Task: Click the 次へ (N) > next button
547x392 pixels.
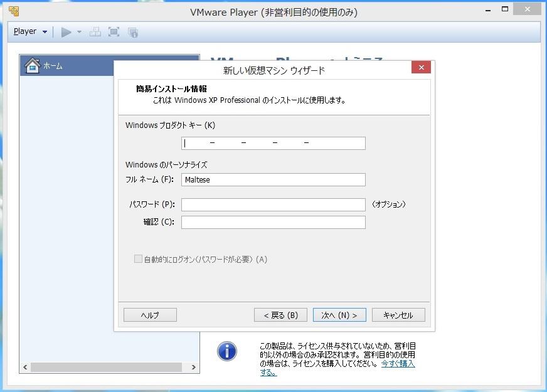Action: (339, 315)
